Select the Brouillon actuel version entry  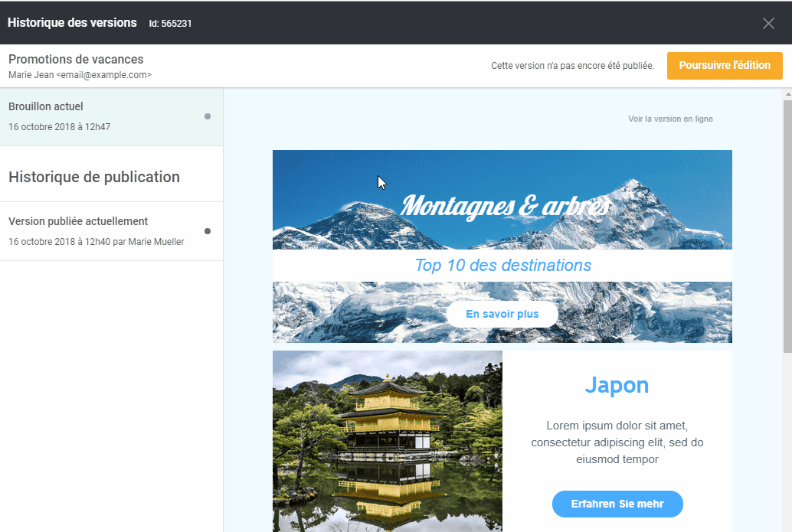tap(112, 117)
